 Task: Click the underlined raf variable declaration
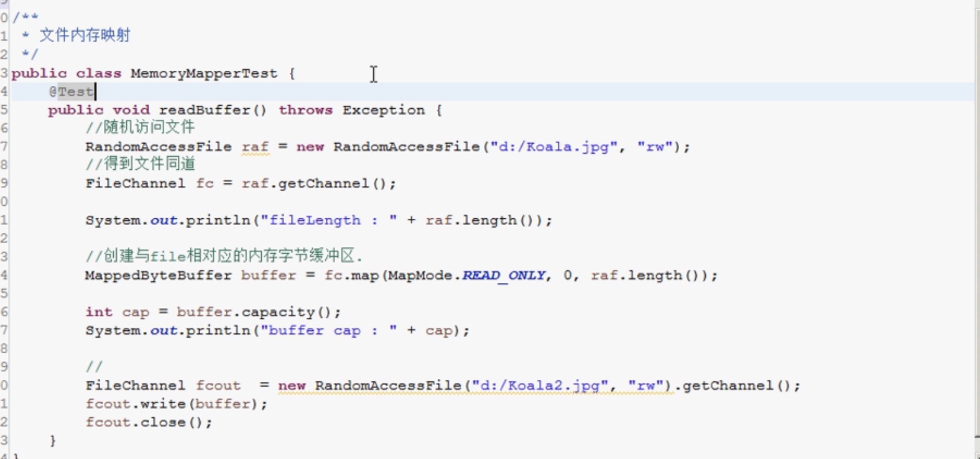(255, 147)
